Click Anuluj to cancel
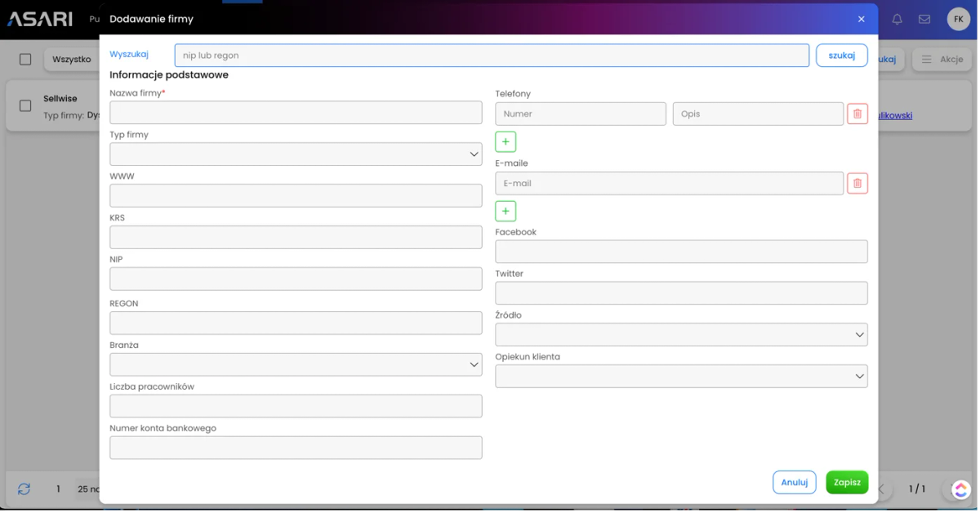The height and width of the screenshot is (513, 980). pyautogui.click(x=795, y=482)
